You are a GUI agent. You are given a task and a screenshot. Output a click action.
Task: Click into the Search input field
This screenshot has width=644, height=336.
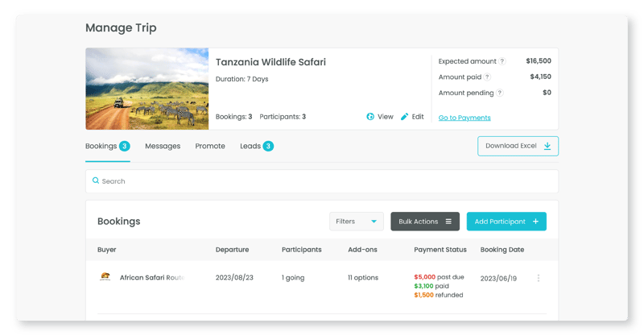pyautogui.click(x=322, y=181)
